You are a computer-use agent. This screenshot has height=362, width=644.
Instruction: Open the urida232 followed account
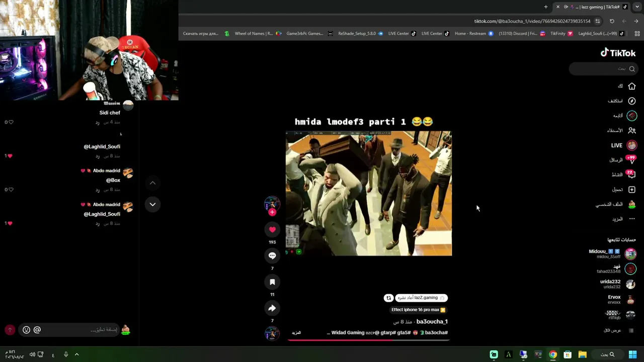coord(618,284)
